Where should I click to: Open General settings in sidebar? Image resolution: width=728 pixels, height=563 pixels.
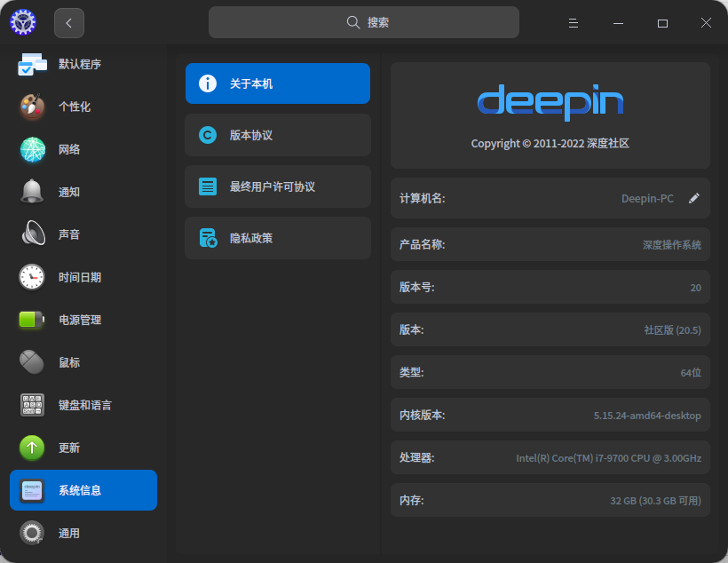coord(69,533)
